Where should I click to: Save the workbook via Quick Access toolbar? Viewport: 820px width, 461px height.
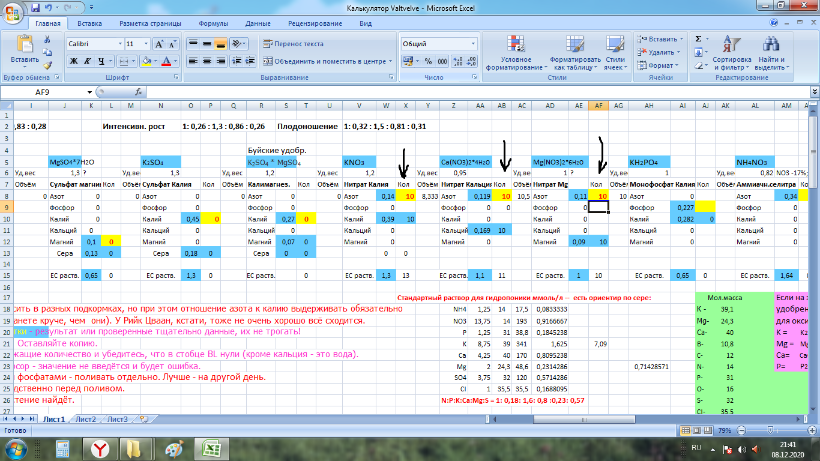tap(36, 6)
